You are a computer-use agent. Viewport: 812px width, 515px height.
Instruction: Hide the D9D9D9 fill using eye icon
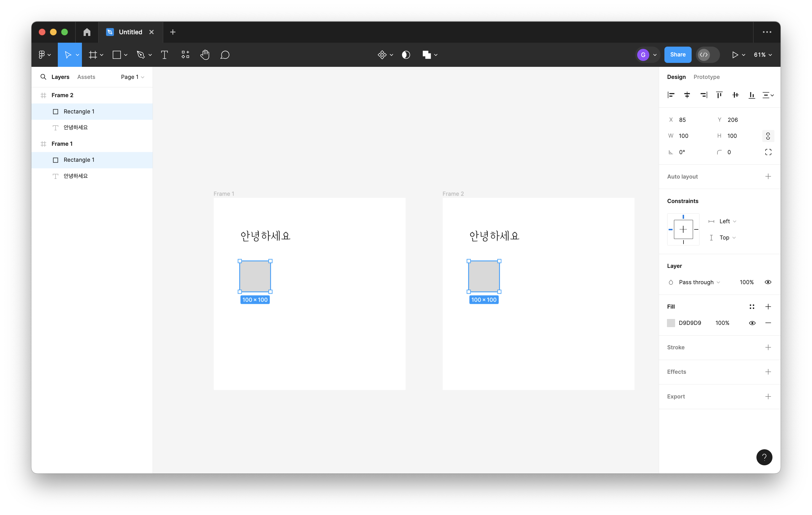pos(752,323)
